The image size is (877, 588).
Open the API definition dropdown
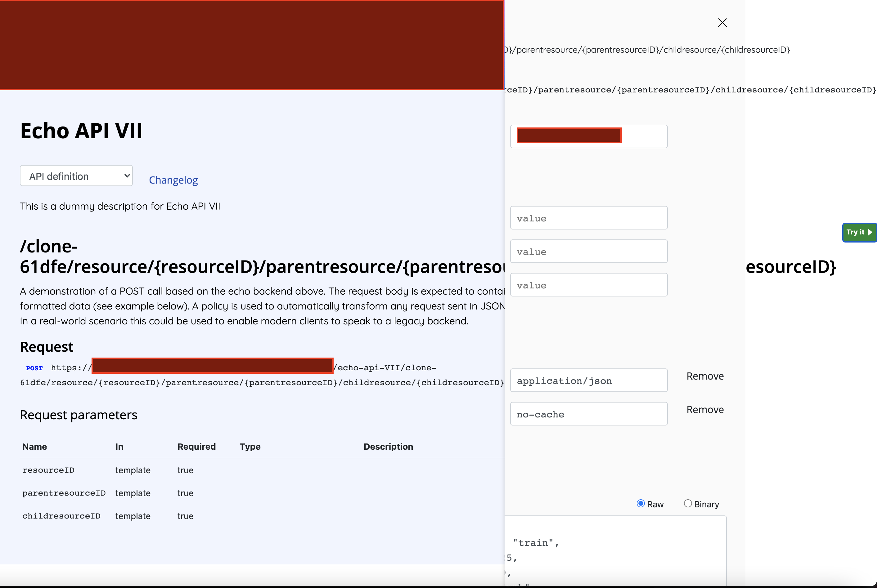pos(76,176)
